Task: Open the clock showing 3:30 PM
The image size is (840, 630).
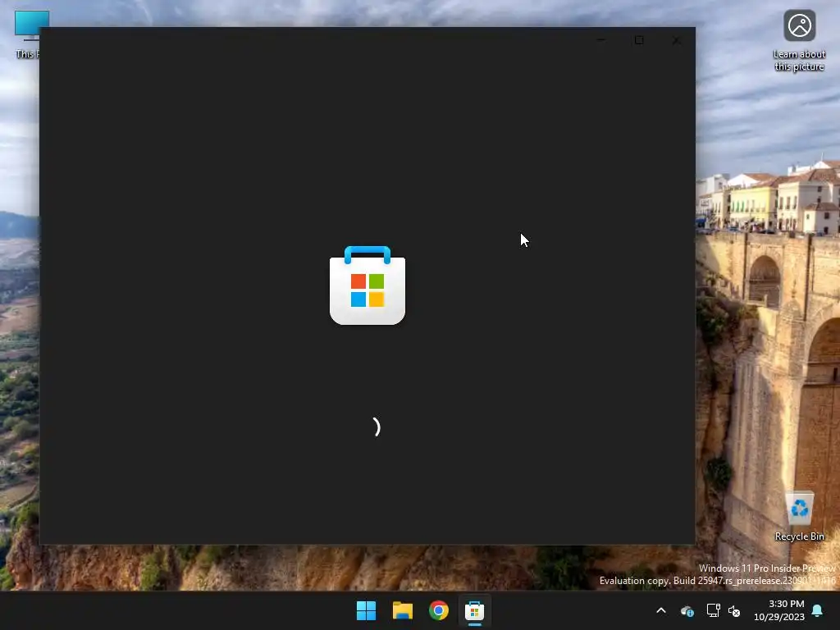Action: tap(779, 610)
